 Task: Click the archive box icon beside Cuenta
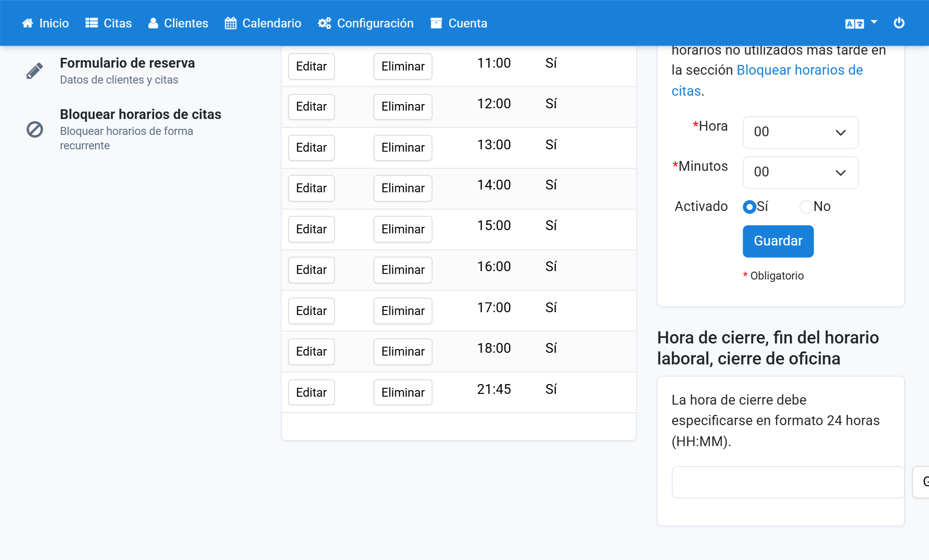[x=436, y=23]
